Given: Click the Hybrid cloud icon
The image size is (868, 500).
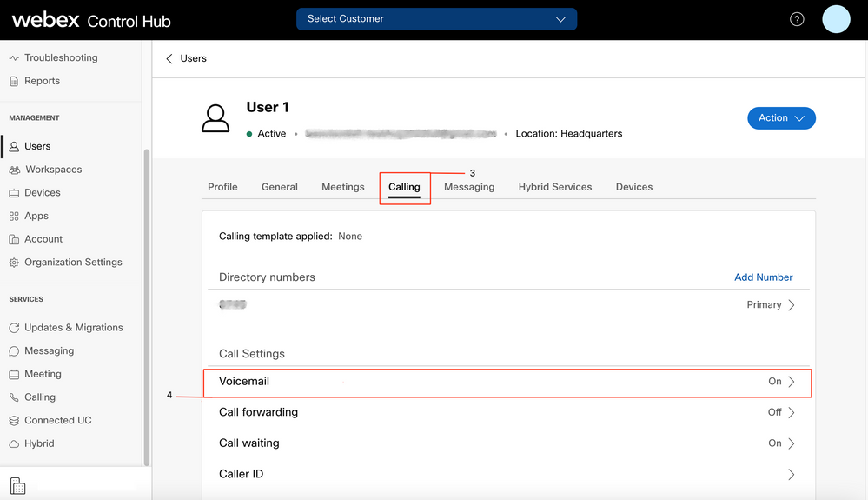Looking at the screenshot, I should tap(14, 444).
